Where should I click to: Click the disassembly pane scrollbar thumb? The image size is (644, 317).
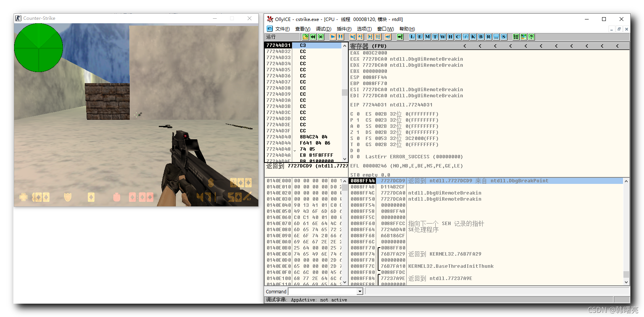[x=345, y=93]
